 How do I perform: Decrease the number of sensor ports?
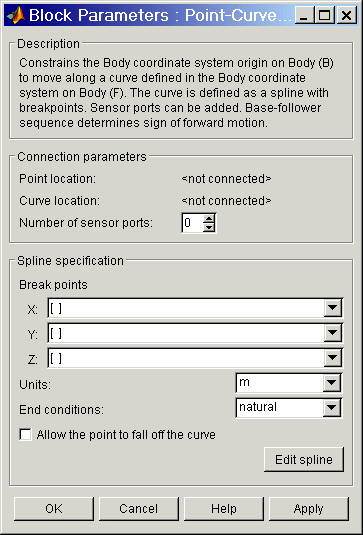pyautogui.click(x=209, y=228)
